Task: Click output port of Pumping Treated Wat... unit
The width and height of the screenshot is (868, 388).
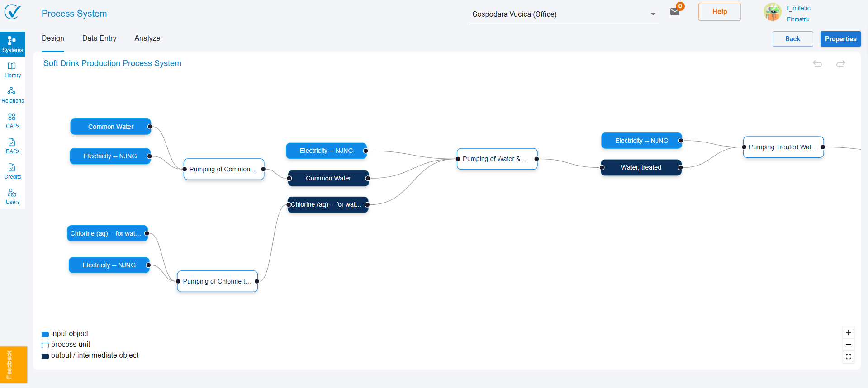Action: tap(823, 147)
